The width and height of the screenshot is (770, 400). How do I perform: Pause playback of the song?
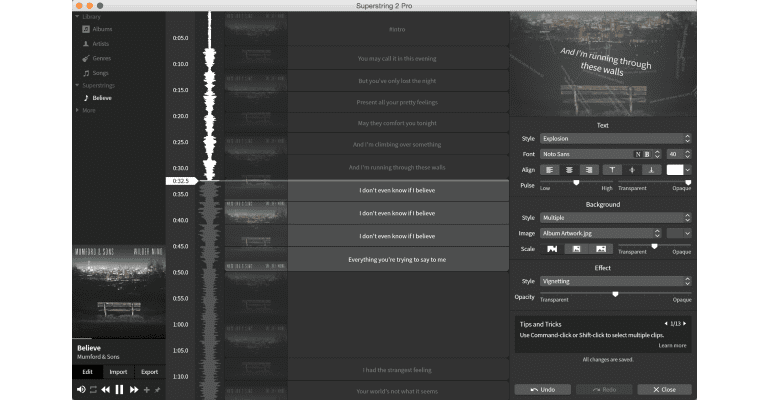[119, 389]
